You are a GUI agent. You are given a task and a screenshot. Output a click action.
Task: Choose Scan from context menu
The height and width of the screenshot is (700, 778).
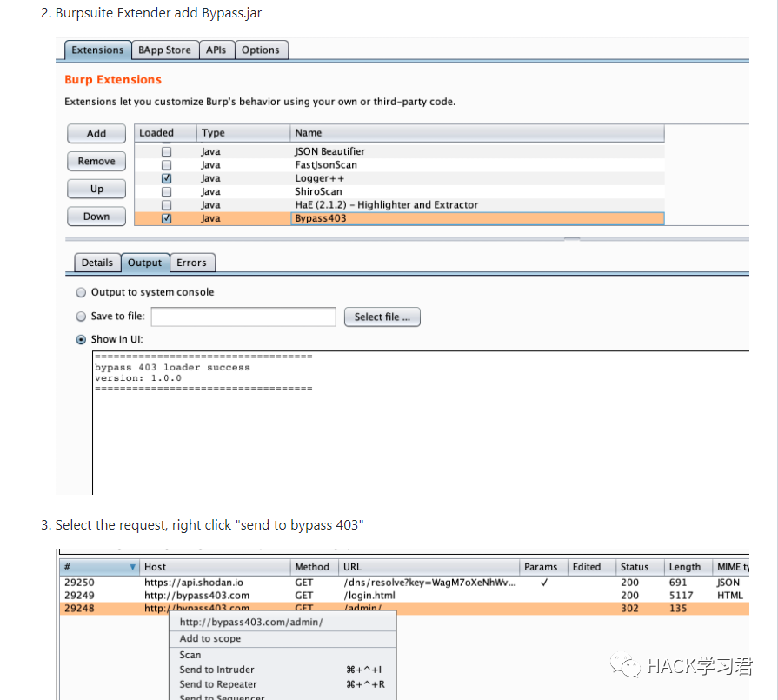[283, 655]
